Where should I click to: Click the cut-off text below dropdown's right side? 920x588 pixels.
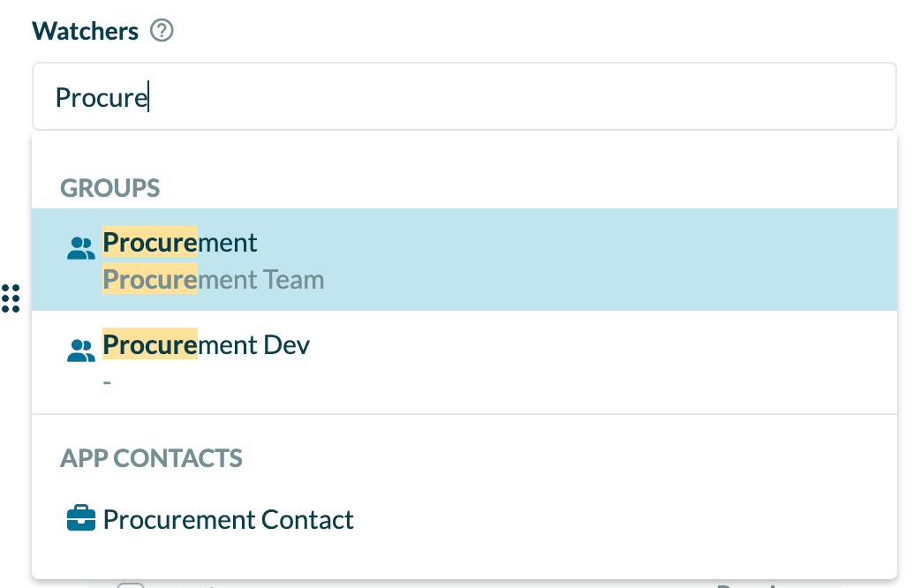point(750,584)
